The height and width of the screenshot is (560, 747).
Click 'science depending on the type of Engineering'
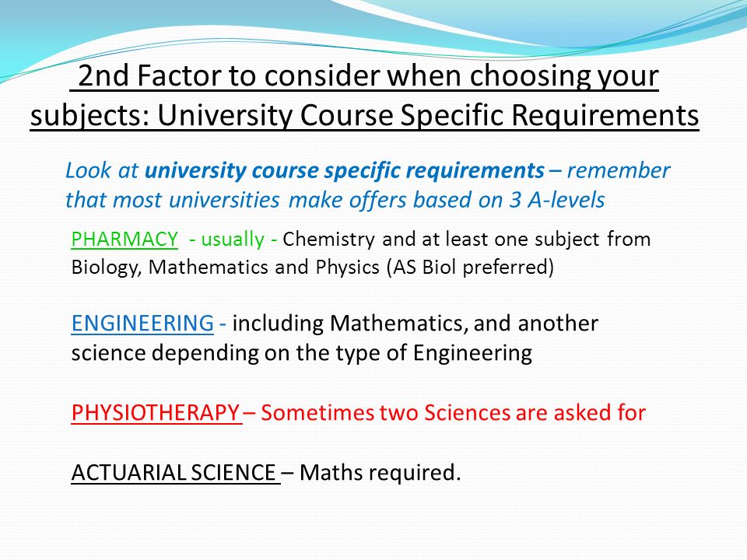(x=302, y=353)
